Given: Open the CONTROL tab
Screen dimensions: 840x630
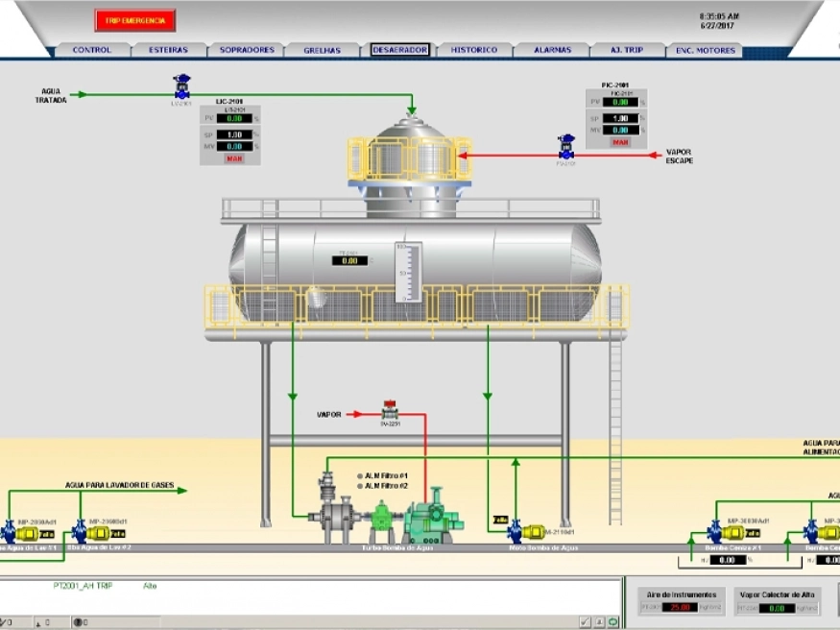Looking at the screenshot, I should click(92, 50).
